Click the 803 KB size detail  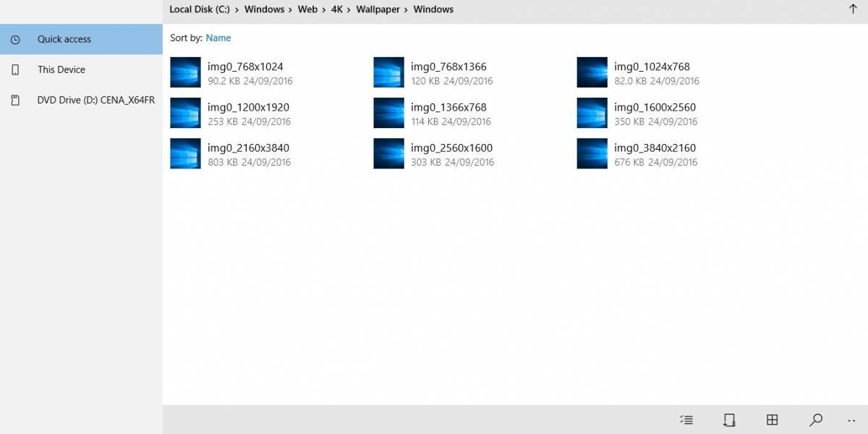point(223,162)
